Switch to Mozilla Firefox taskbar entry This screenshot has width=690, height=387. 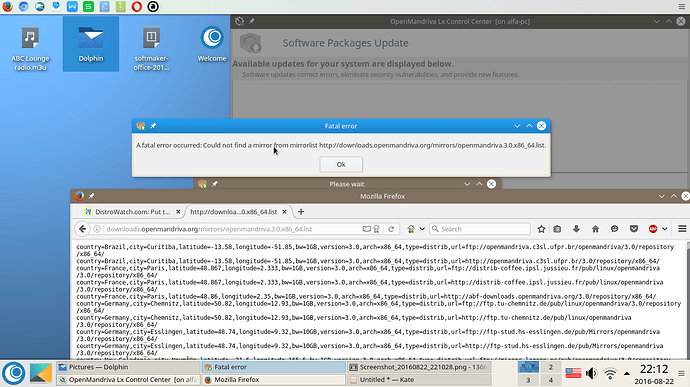pos(274,380)
